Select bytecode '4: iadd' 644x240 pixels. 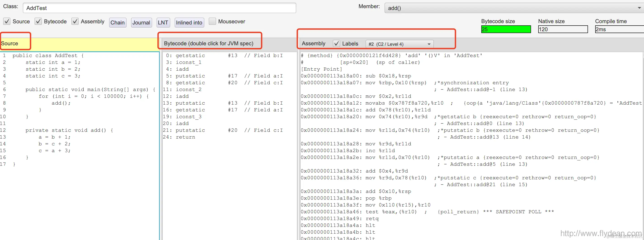coord(177,69)
